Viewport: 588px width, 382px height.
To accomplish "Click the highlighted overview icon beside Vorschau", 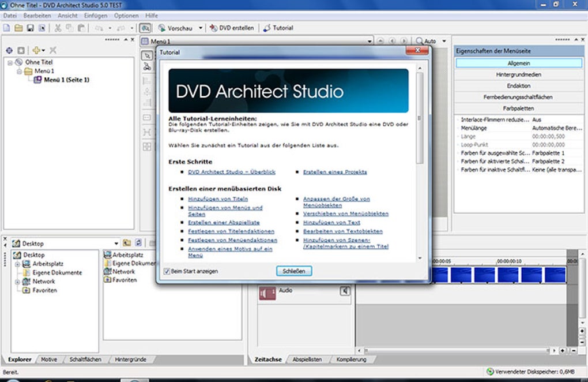I will (x=145, y=28).
